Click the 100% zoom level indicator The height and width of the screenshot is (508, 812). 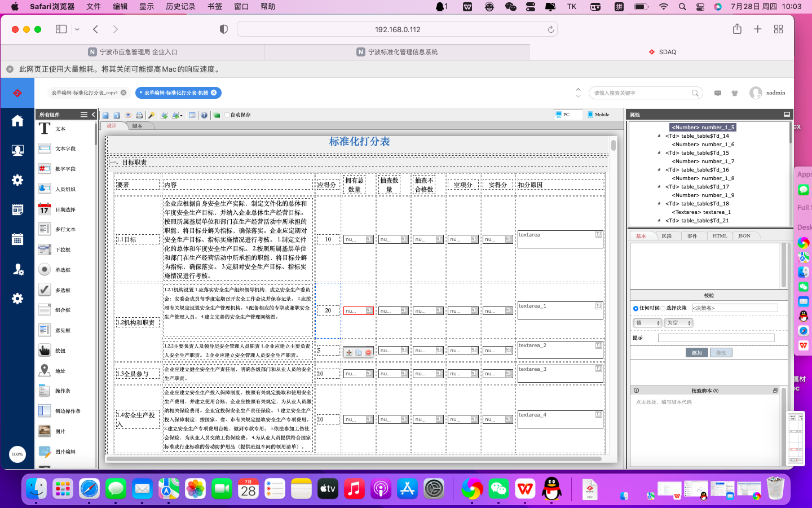point(17,454)
